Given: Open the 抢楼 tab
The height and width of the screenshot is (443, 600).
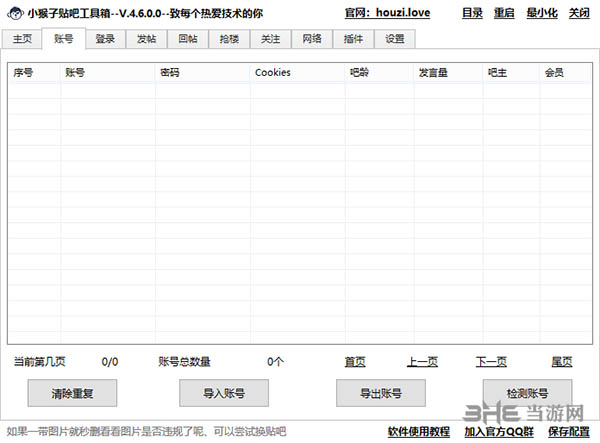Looking at the screenshot, I should [229, 39].
